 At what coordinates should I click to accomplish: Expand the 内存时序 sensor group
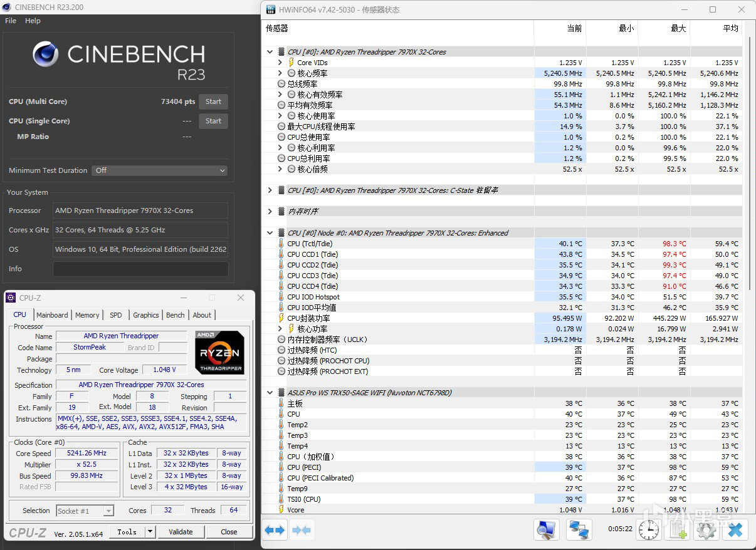click(x=270, y=211)
